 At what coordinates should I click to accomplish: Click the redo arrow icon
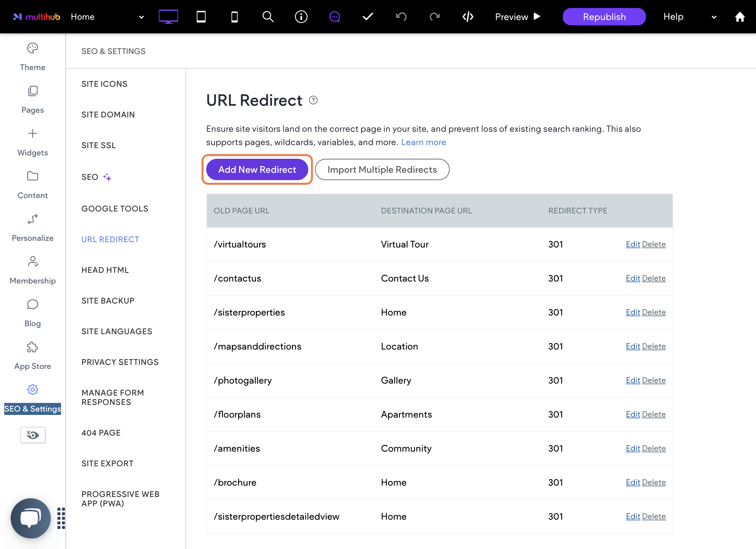pyautogui.click(x=435, y=17)
